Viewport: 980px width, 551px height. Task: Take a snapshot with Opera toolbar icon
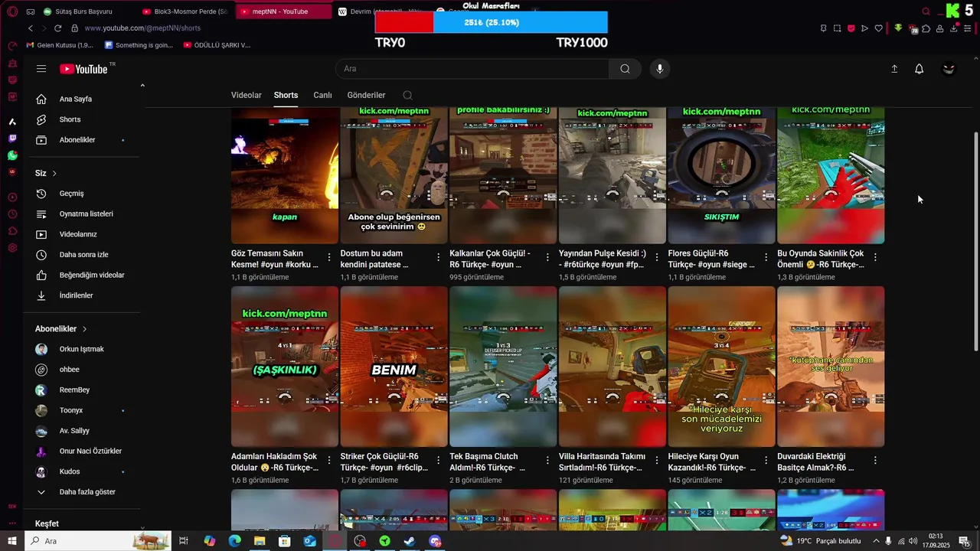tap(837, 28)
